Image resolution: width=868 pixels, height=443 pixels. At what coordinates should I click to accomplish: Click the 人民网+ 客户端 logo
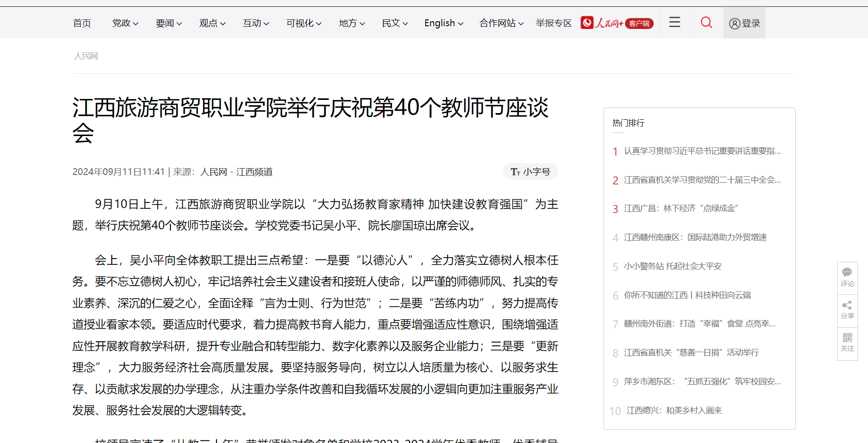coord(617,23)
